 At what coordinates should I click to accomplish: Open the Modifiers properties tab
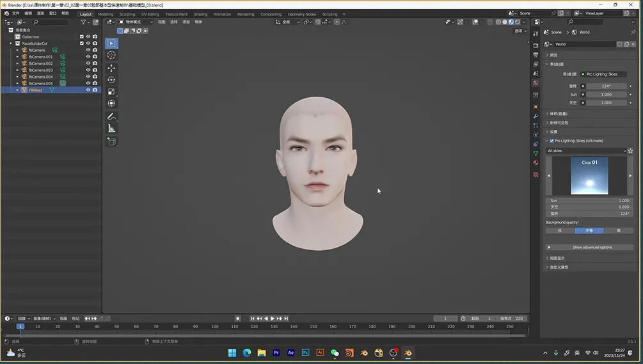[536, 116]
